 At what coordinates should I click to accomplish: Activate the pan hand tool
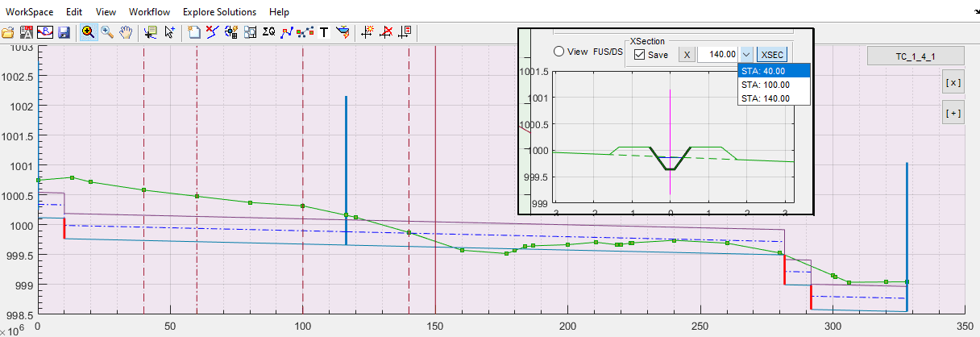(126, 33)
